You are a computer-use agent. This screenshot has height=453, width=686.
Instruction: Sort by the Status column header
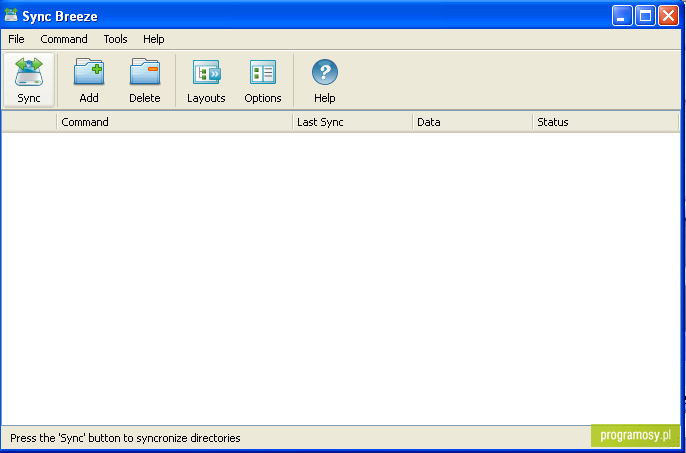tap(606, 122)
